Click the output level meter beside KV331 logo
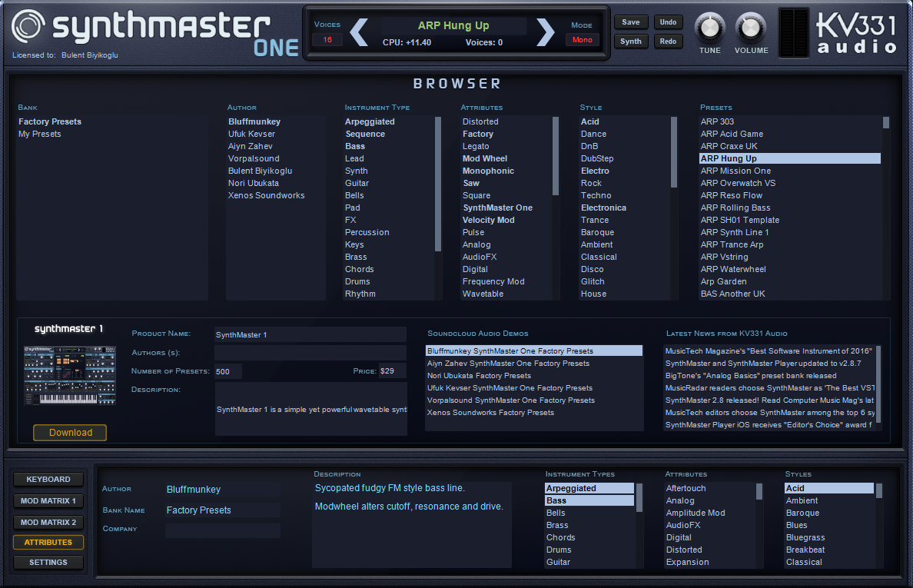This screenshot has height=588, width=913. [x=795, y=32]
